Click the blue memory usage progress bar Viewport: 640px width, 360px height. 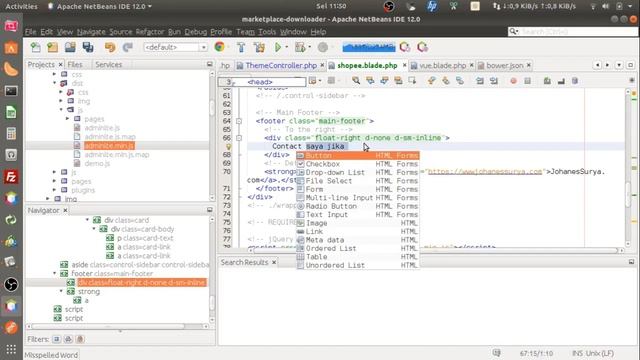point(369,47)
